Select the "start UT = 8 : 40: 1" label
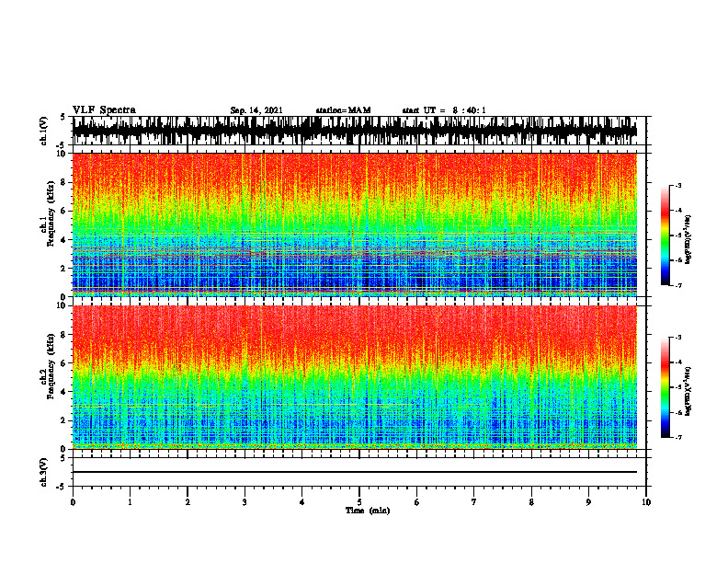 [x=444, y=110]
